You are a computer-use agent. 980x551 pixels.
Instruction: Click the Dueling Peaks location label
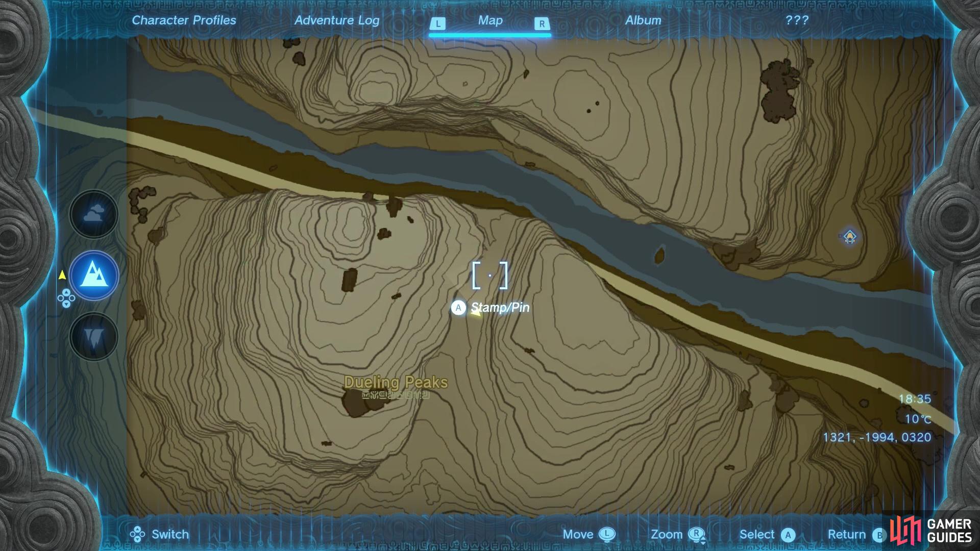[396, 382]
